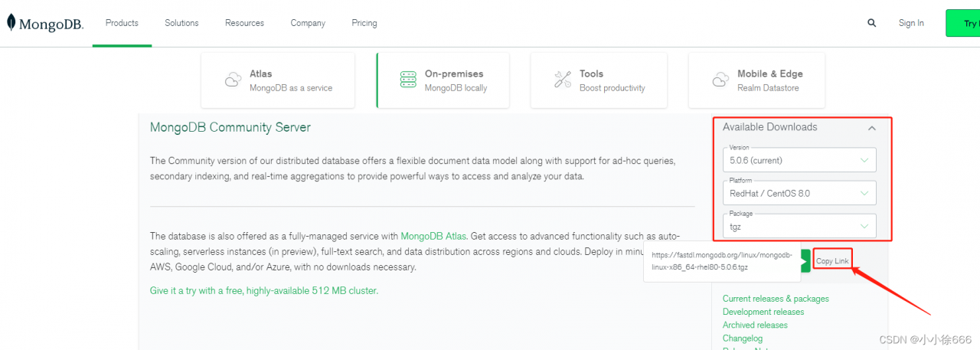Open the Changelog link
The image size is (980, 350).
click(743, 338)
